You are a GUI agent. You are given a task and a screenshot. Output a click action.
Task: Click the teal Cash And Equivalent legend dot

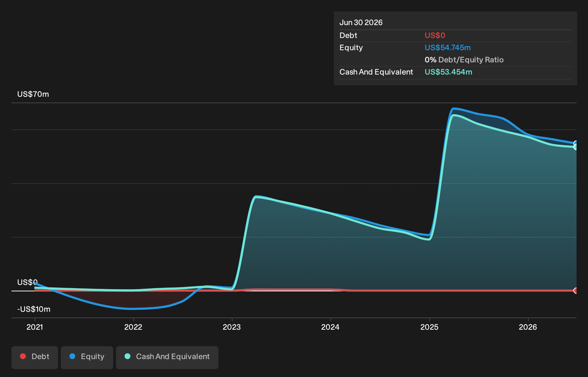pos(127,356)
